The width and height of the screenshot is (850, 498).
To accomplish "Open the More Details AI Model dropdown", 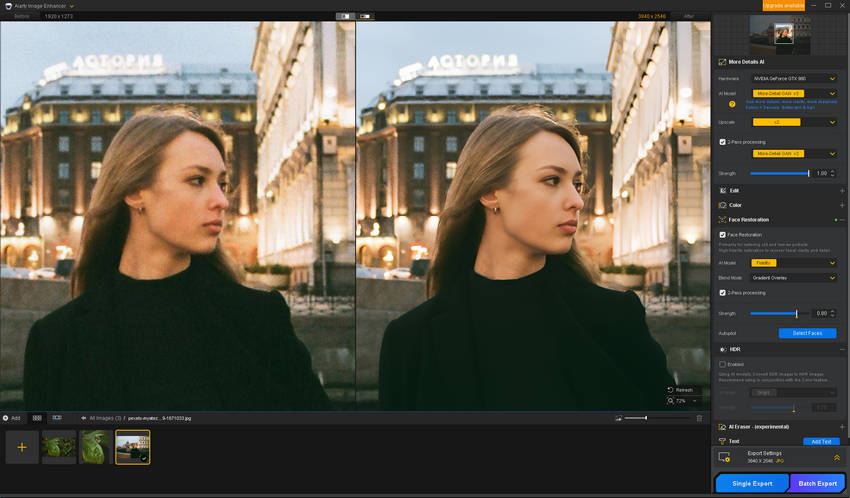I will pyautogui.click(x=794, y=93).
